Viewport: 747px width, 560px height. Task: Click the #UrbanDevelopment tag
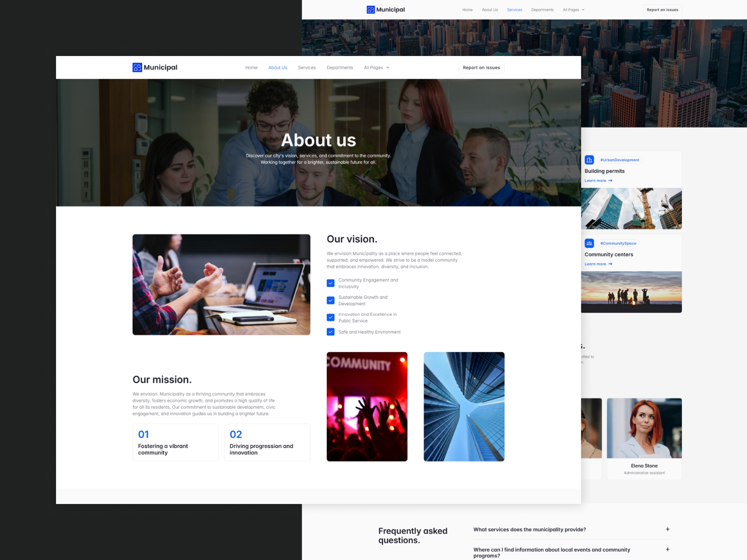coord(620,160)
